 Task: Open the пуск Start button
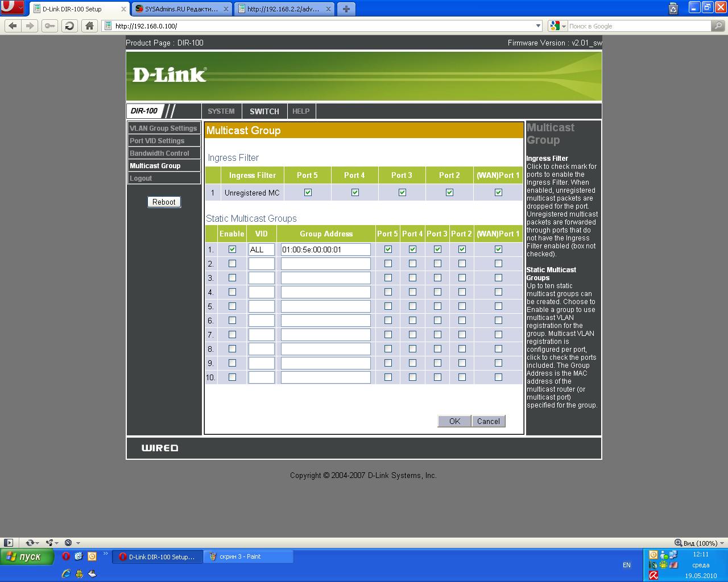(27, 556)
